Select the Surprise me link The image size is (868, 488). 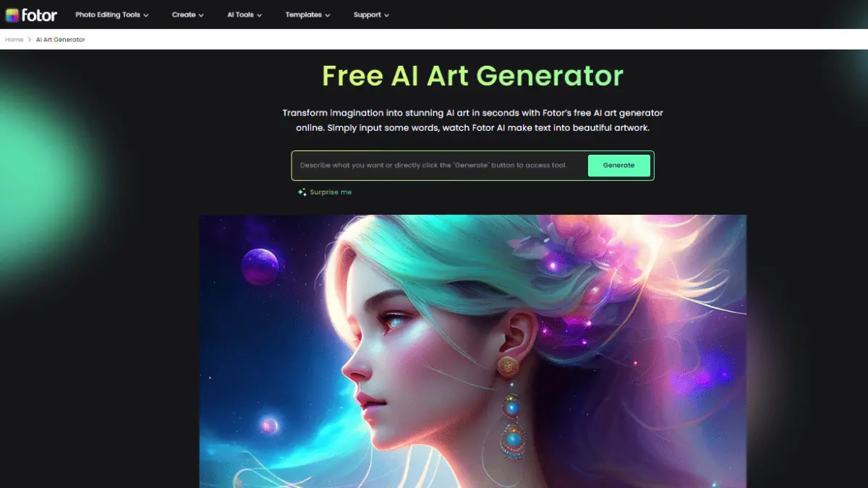331,192
